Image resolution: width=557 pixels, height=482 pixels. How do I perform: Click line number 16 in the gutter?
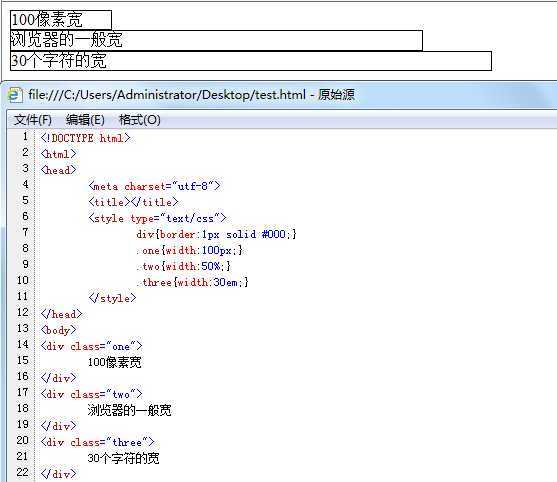coord(22,376)
